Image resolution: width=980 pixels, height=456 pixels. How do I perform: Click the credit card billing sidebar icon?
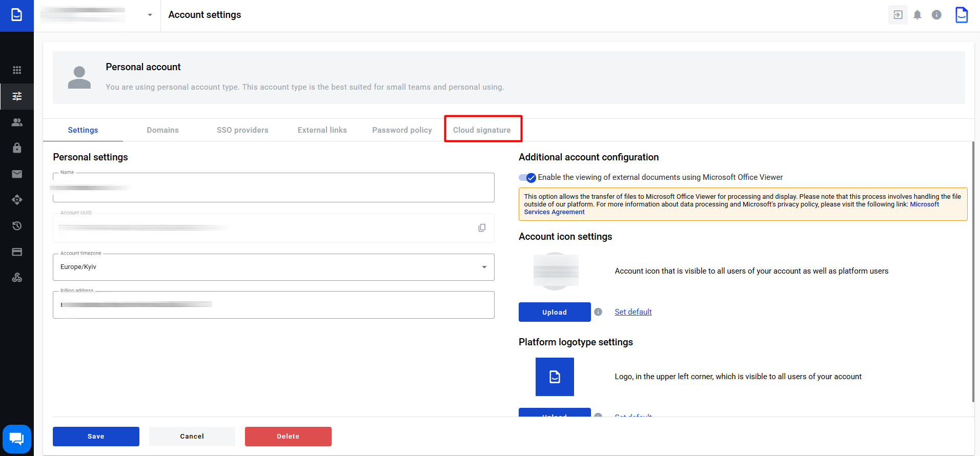pyautogui.click(x=17, y=252)
